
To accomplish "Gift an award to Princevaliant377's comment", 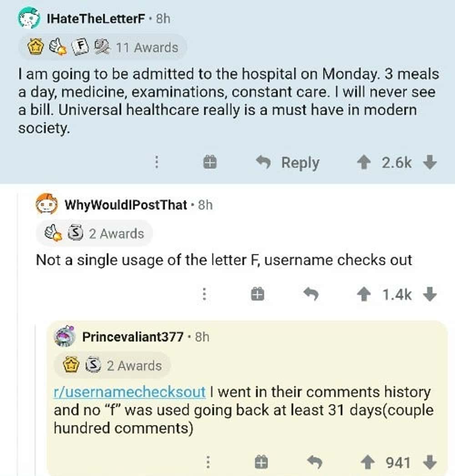I will click(261, 463).
